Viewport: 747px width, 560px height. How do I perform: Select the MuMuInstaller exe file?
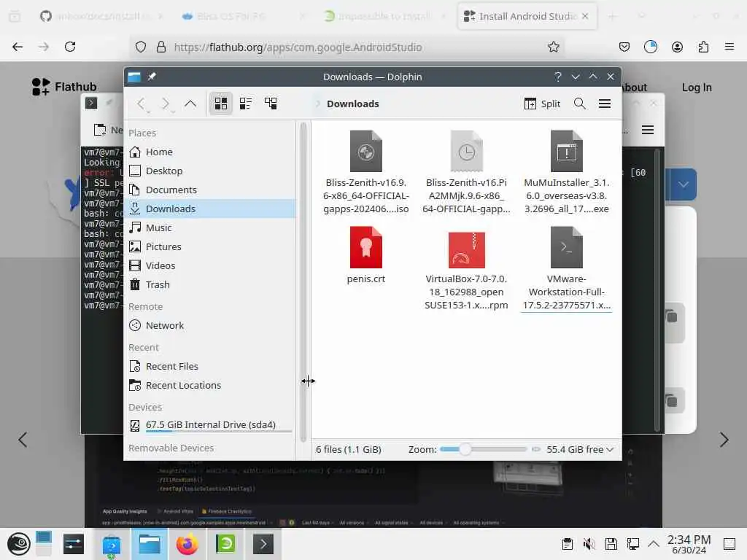point(566,151)
